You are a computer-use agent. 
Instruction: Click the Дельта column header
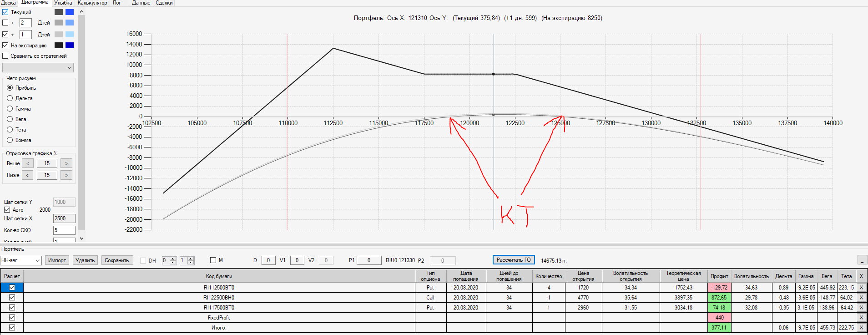[783, 276]
